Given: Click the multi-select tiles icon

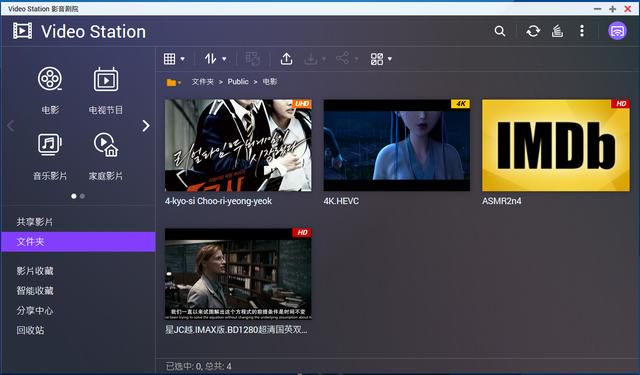Looking at the screenshot, I should point(377,59).
